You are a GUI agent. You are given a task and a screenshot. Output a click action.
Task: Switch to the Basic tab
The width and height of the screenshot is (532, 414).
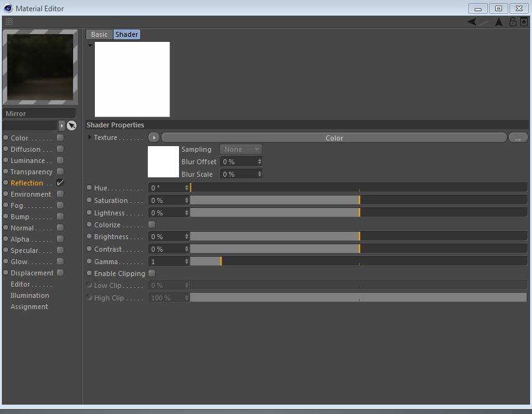tap(99, 34)
